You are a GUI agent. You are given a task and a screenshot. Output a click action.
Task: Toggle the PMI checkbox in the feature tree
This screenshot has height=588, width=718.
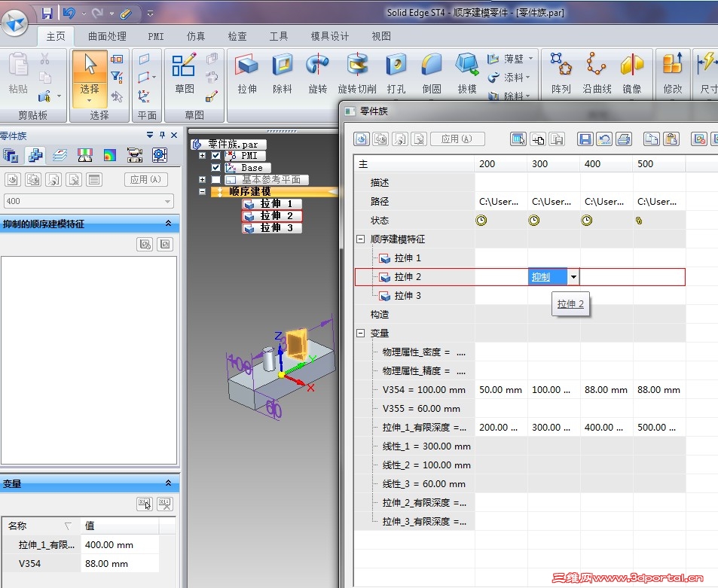(x=215, y=156)
